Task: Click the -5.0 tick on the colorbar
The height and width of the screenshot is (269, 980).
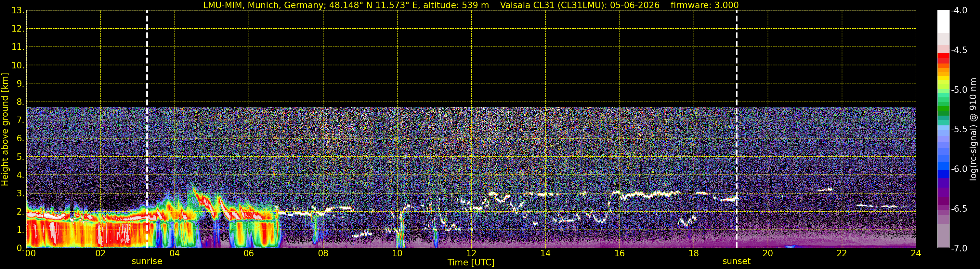Action: coord(959,90)
